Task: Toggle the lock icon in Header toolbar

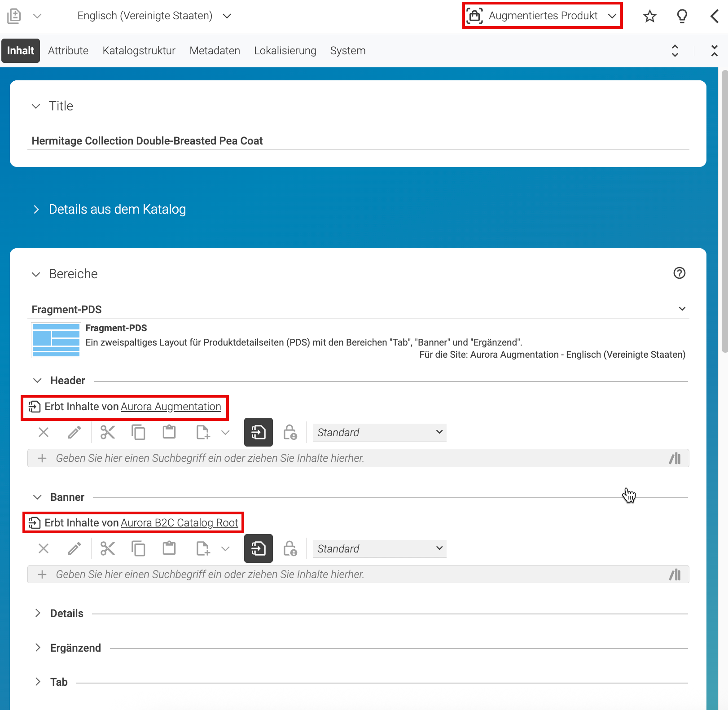Action: click(290, 432)
